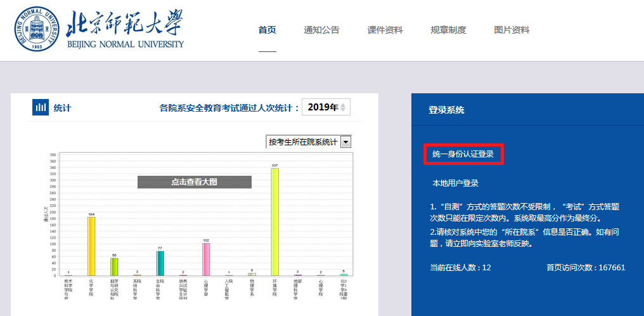
Task: Open the 课件资料 page
Action: [x=385, y=30]
